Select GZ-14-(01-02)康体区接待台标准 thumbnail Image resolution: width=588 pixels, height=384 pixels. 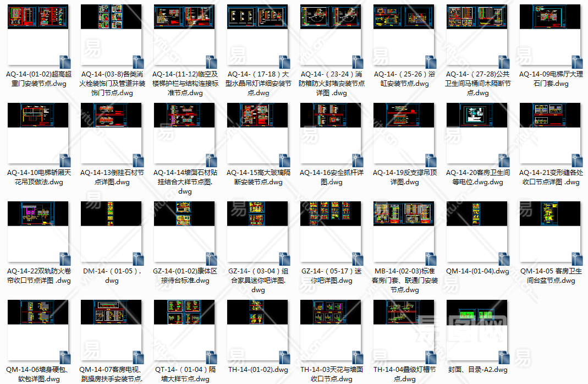pos(184,232)
